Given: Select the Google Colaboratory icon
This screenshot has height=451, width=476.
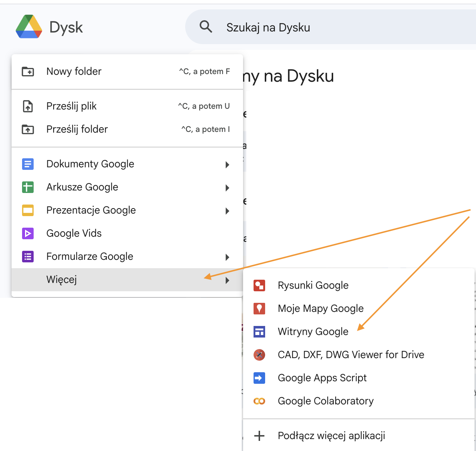Looking at the screenshot, I should (x=259, y=401).
